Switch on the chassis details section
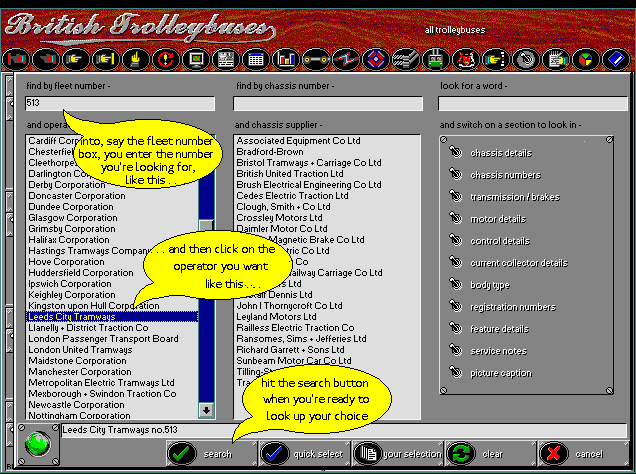 (x=456, y=153)
